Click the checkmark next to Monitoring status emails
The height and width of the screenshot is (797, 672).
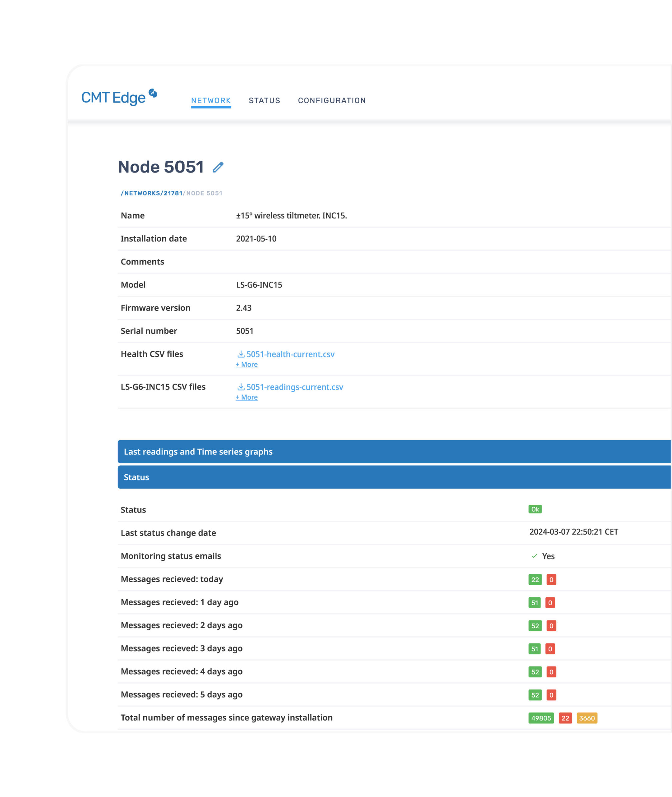(x=535, y=556)
